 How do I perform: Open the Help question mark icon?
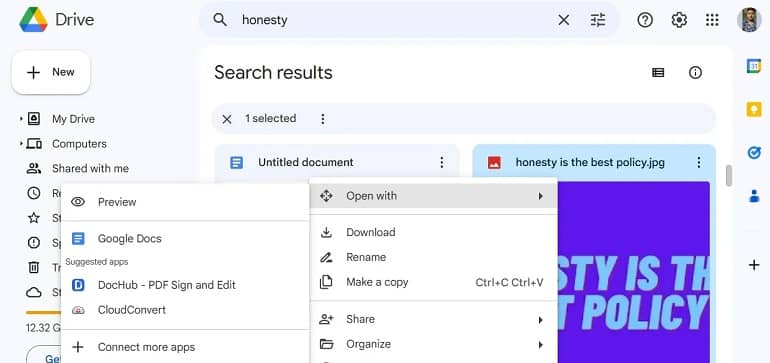click(645, 20)
